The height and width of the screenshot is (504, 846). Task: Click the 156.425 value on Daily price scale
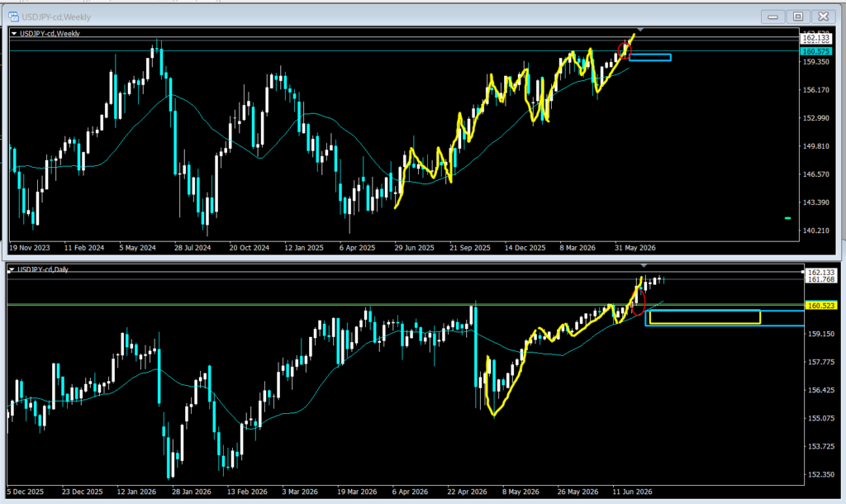[x=820, y=390]
